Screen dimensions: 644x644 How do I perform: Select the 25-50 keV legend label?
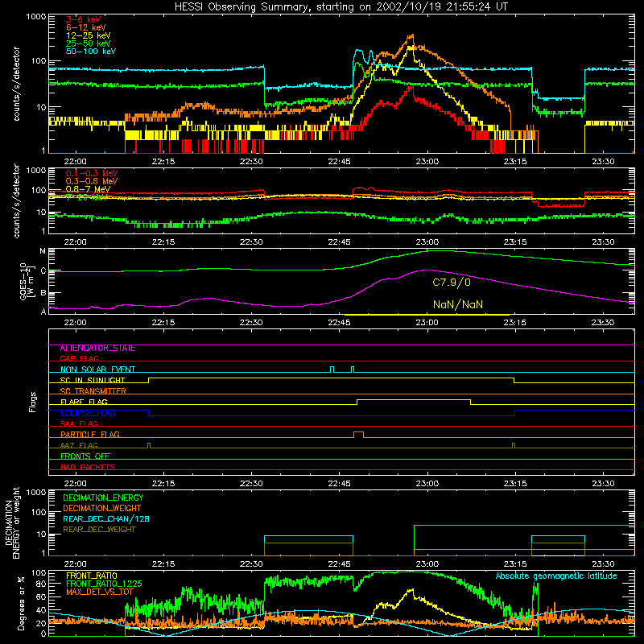(x=88, y=43)
